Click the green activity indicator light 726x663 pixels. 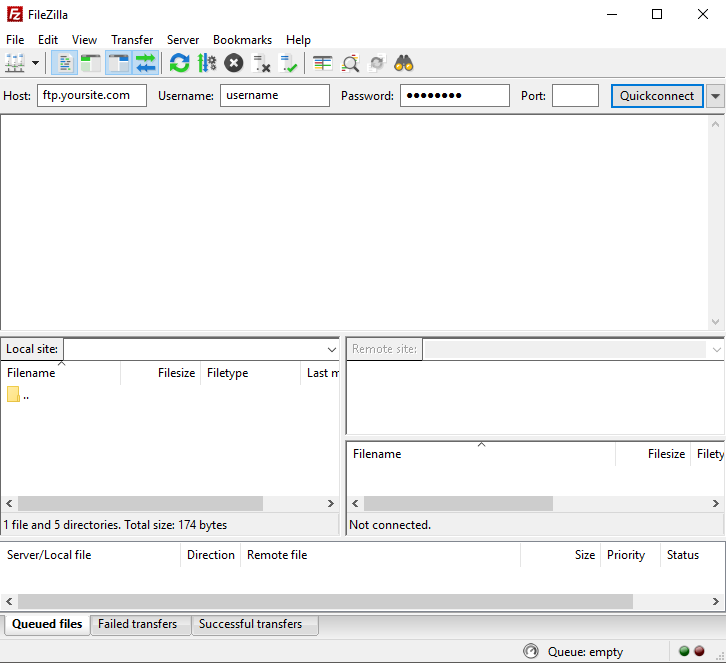click(684, 651)
